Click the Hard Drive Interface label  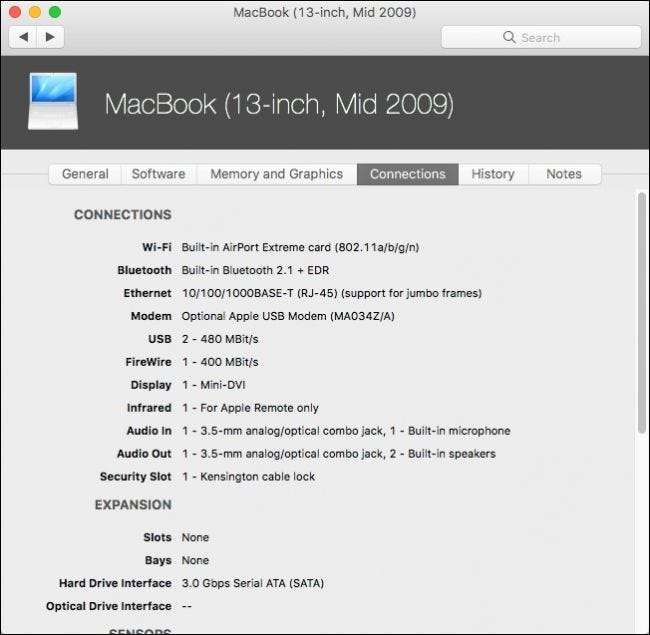click(115, 583)
